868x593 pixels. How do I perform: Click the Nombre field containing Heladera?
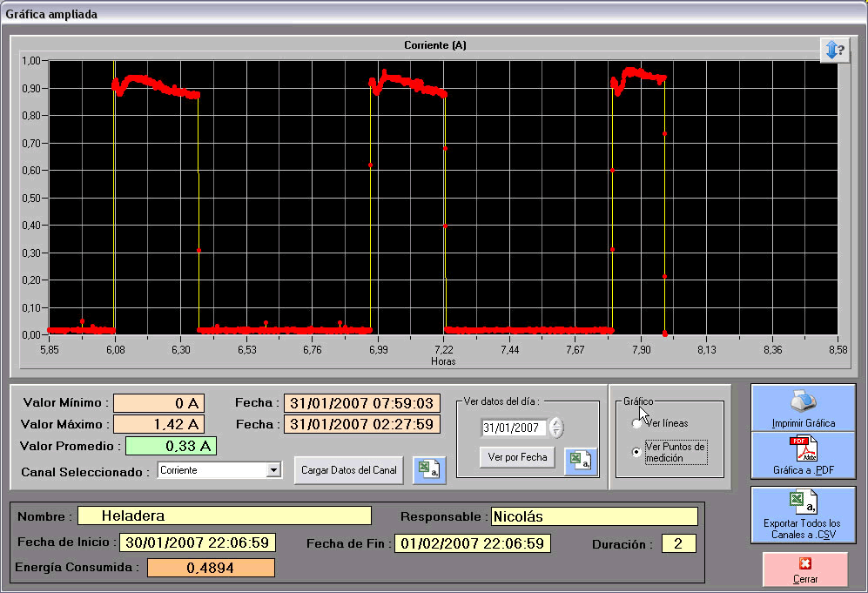[x=224, y=516]
